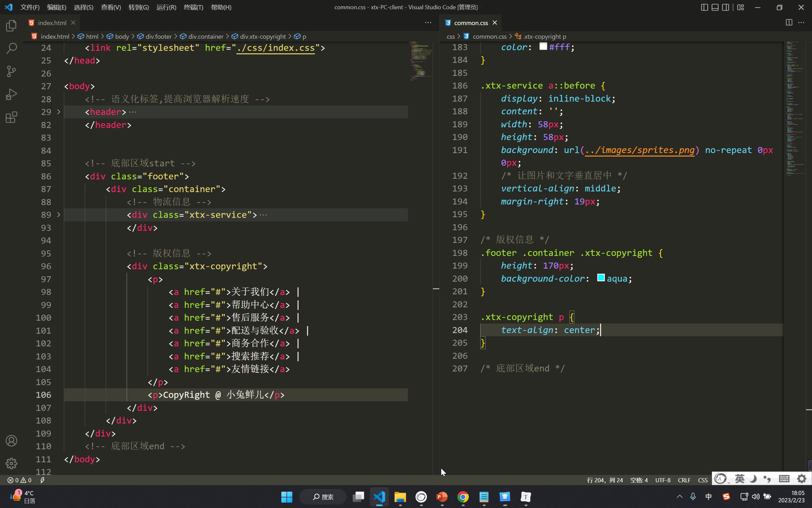This screenshot has height=508, width=812.
Task: Expand the folded xtx-service div on line 89
Action: 59,214
